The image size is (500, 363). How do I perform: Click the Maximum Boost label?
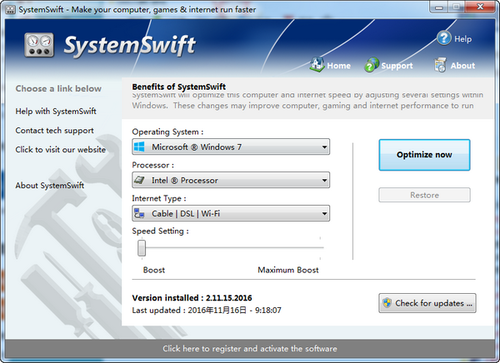tap(288, 270)
